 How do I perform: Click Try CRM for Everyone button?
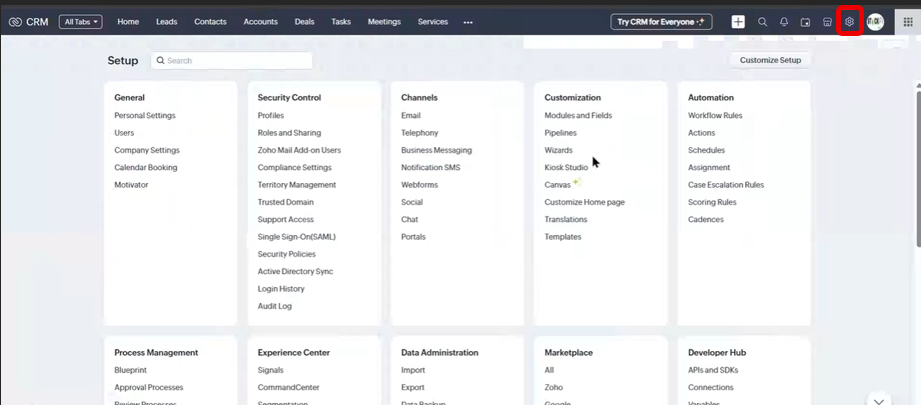pos(661,22)
